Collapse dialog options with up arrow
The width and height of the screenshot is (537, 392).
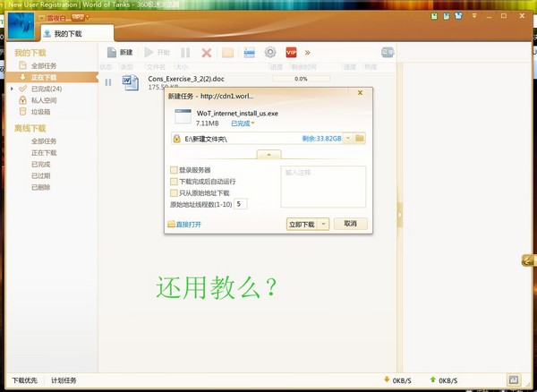[x=268, y=155]
